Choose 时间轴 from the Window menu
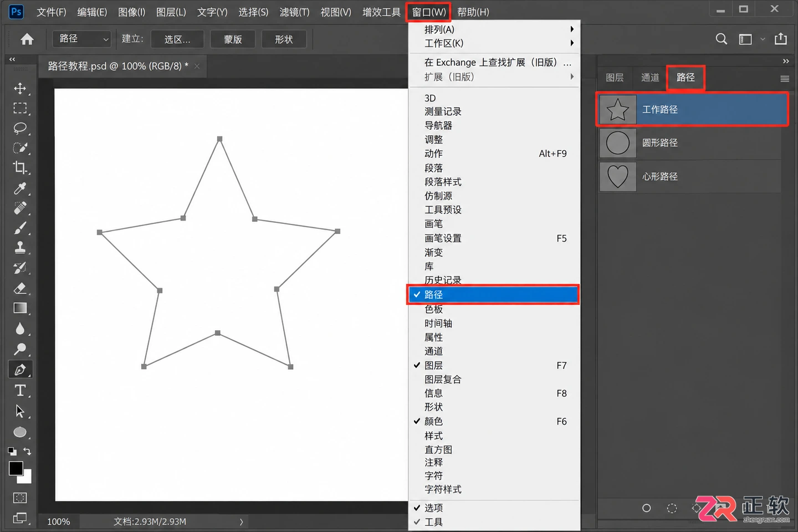798x532 pixels. (x=494, y=323)
